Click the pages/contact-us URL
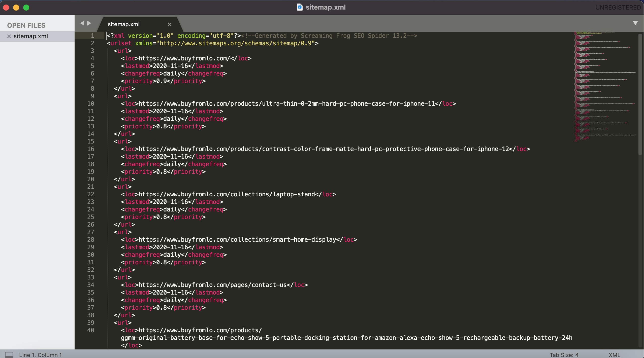 (x=213, y=285)
